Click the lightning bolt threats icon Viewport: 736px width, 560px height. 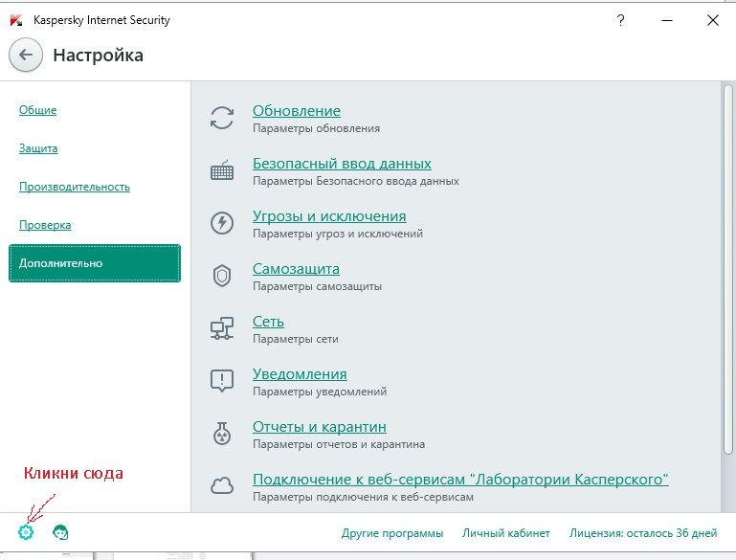(222, 222)
